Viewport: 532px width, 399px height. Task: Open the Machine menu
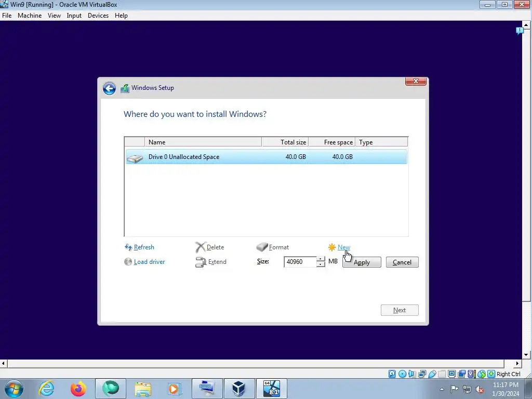coord(30,16)
